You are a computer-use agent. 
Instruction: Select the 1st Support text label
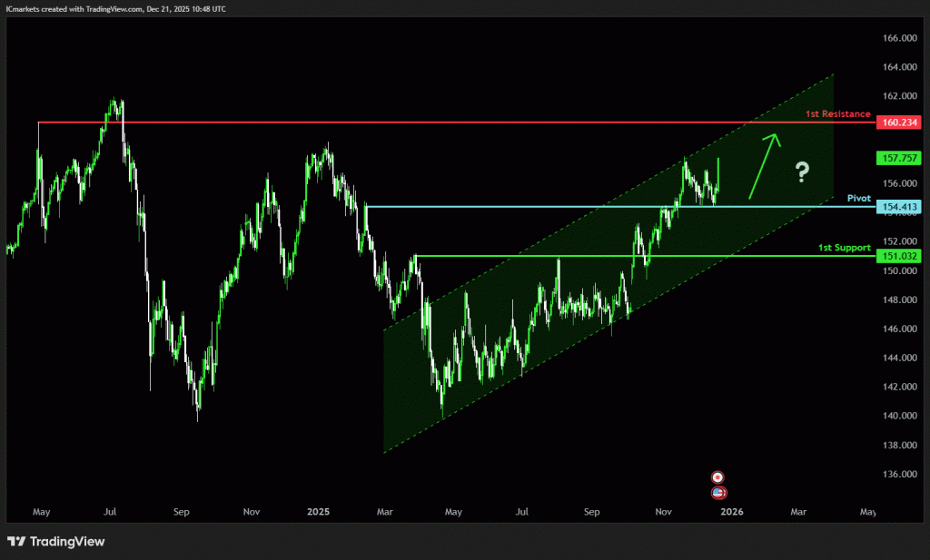click(x=845, y=248)
